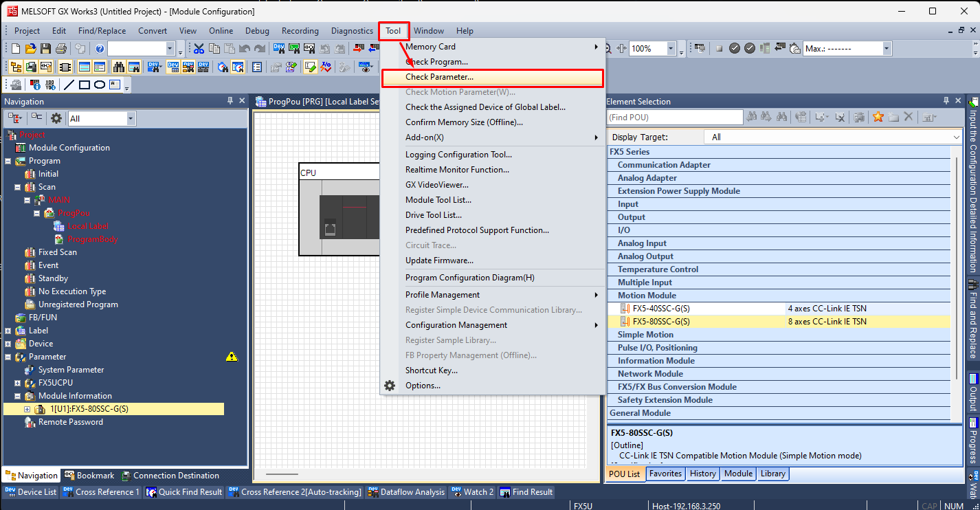The image size is (980, 510).
Task: Open the Watch 2 tab
Action: point(472,492)
